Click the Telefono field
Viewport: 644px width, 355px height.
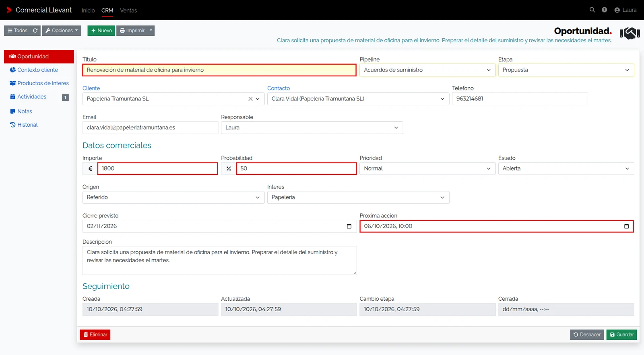[x=520, y=99]
